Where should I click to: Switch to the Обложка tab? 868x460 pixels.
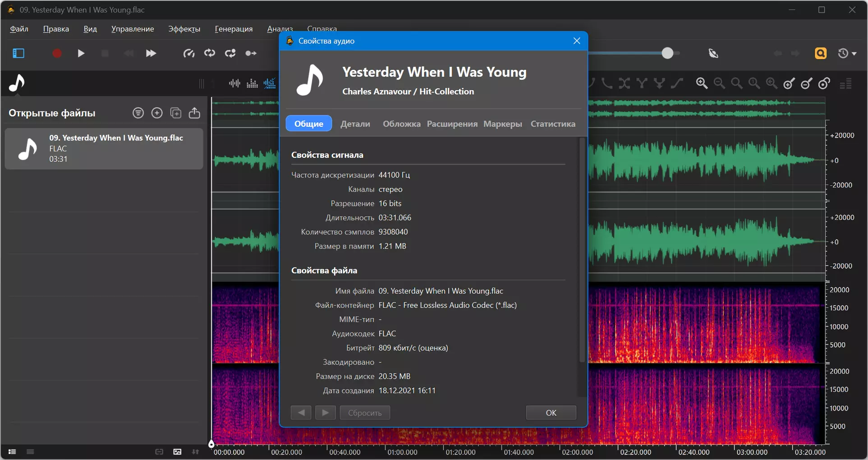[401, 124]
